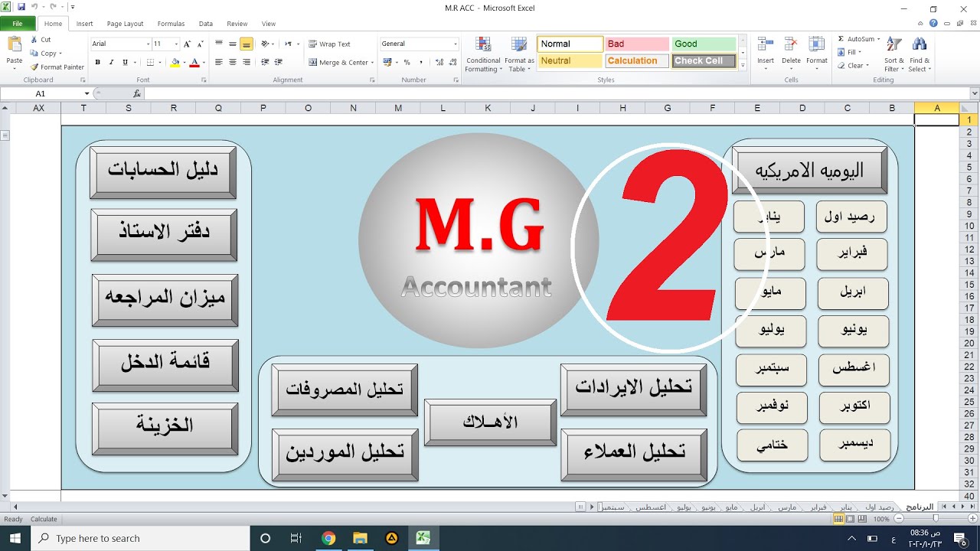Switch to the Data ribbon tab
The image size is (980, 551).
tap(206, 24)
